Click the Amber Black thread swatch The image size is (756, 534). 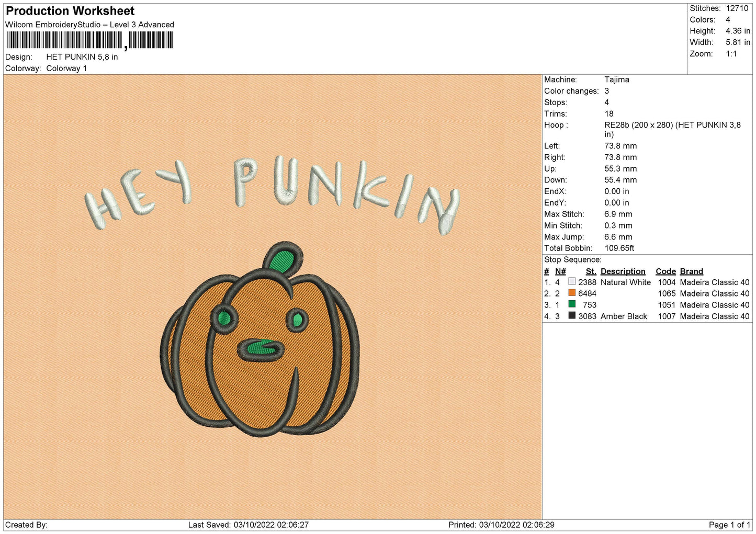tap(572, 316)
